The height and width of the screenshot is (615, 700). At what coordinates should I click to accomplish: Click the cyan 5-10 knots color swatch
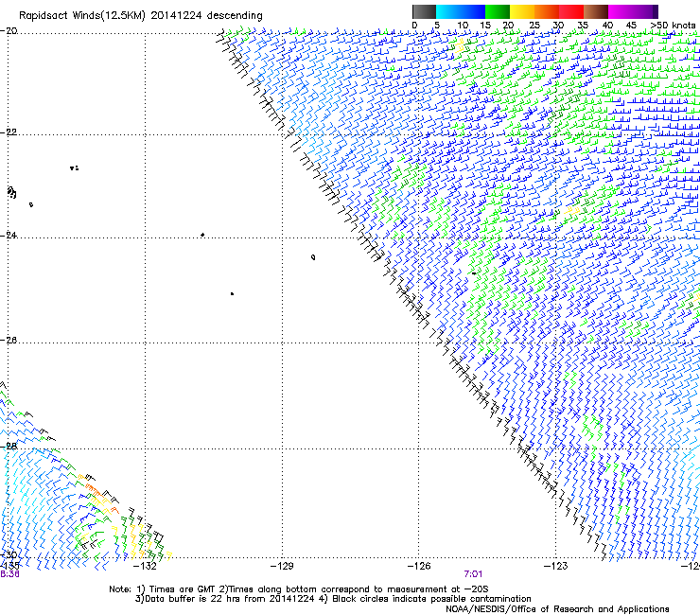448,11
